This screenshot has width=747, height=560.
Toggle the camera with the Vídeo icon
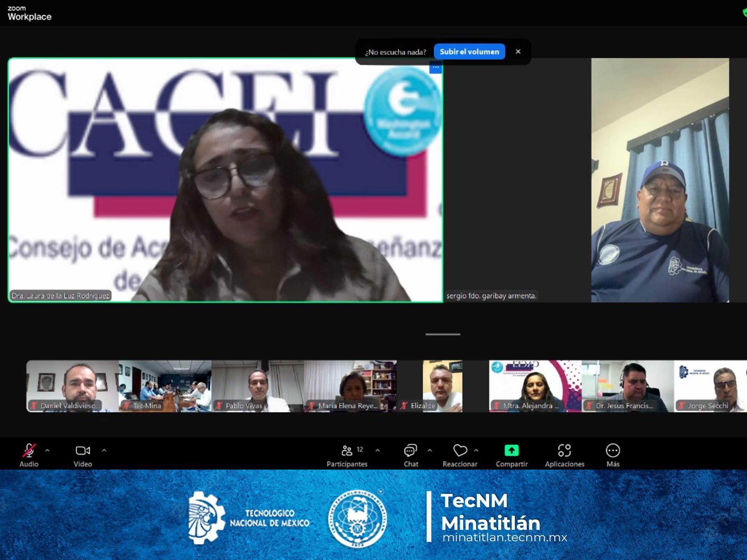click(83, 450)
